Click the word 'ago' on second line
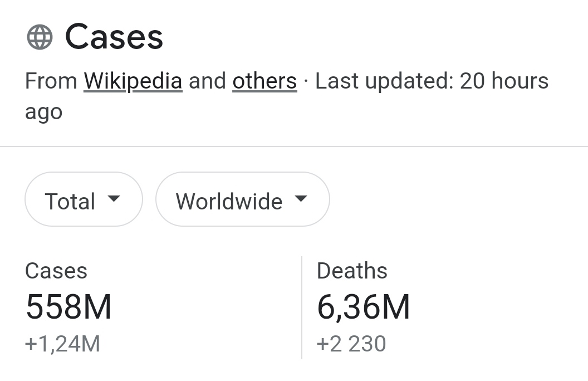Screen dimensions: 588x381 point(43,113)
